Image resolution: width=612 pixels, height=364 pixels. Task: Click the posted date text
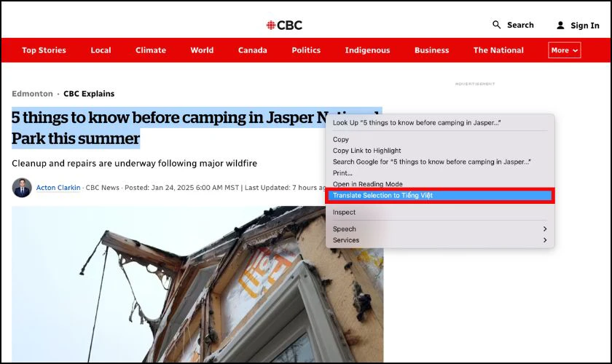coord(182,188)
